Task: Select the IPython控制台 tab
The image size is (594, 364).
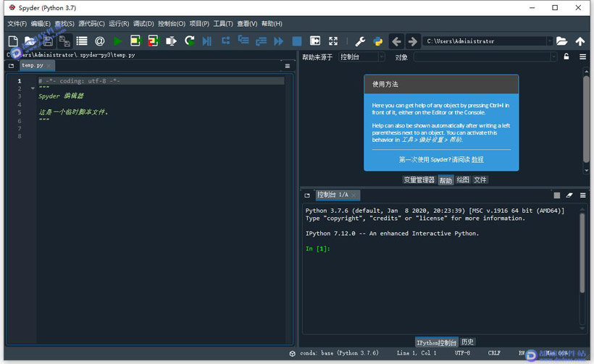Action: [436, 342]
